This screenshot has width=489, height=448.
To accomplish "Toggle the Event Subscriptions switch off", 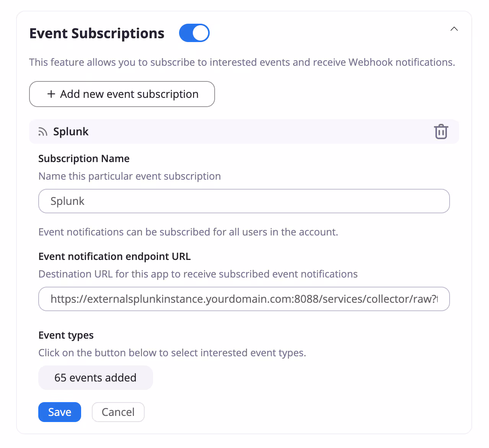I will point(194,33).
